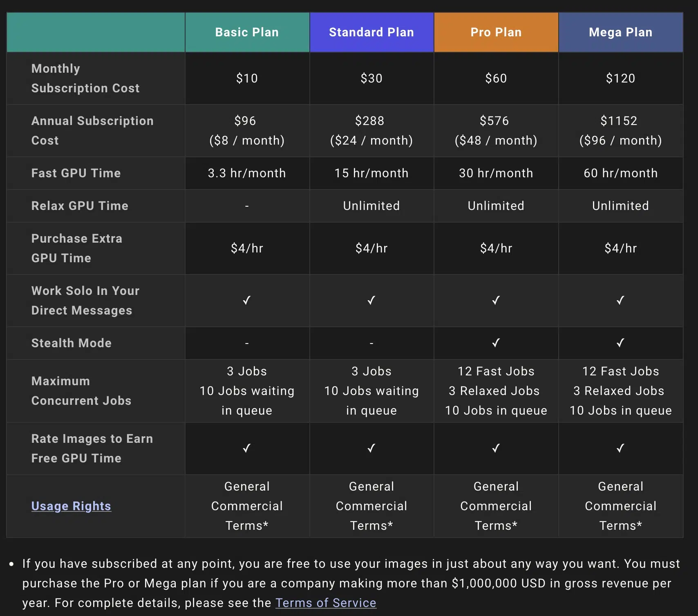Select the Pro Plan column header
Image resolution: width=698 pixels, height=616 pixels.
496,32
